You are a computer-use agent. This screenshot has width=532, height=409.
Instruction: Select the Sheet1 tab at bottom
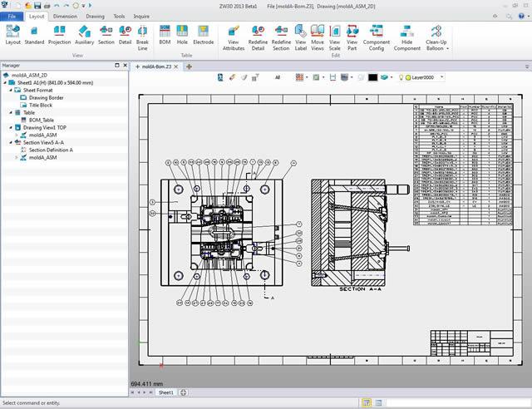click(x=165, y=392)
